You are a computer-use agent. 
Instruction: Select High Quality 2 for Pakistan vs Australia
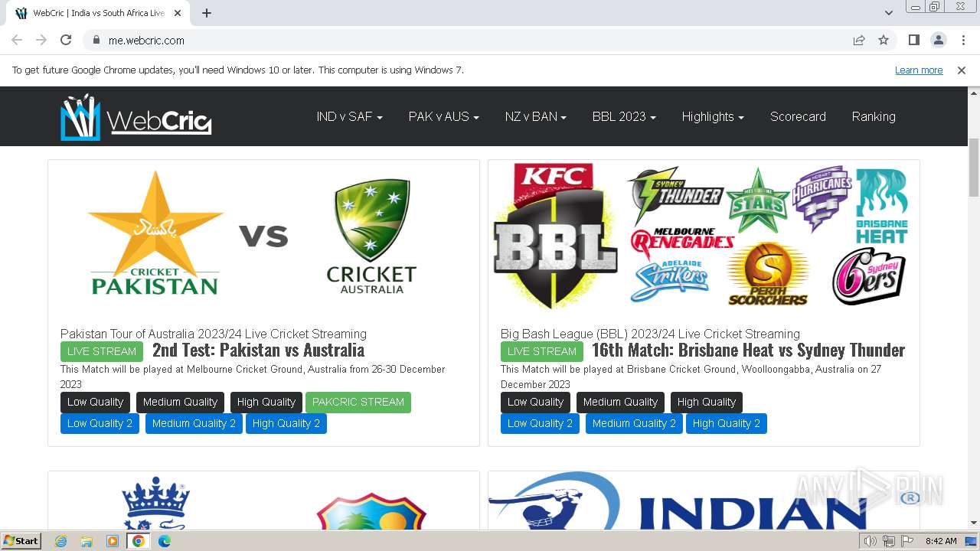click(286, 423)
